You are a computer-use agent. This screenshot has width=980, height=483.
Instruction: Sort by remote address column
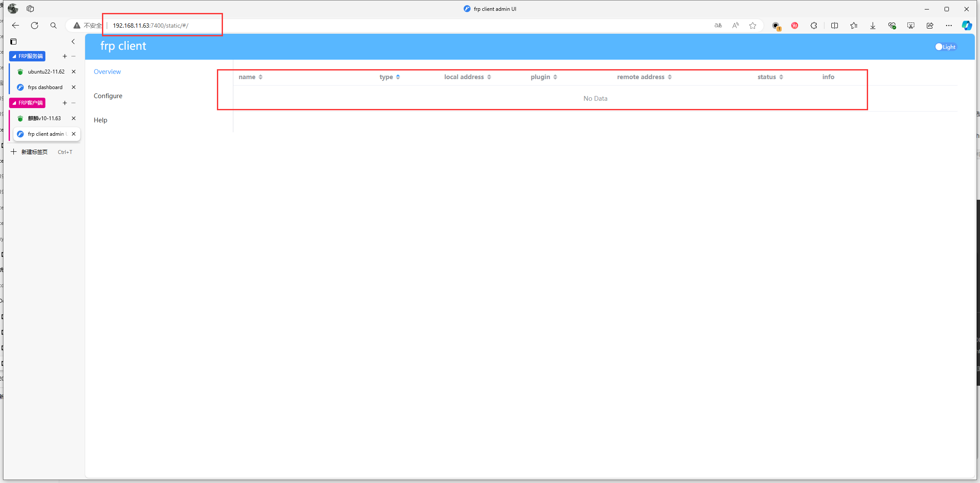point(644,77)
